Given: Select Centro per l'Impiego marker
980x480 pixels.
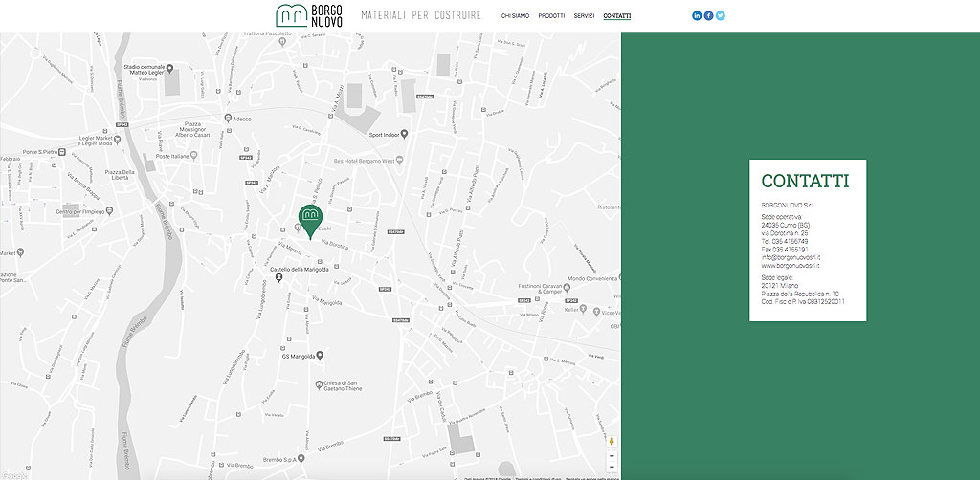Looking at the screenshot, I should (109, 211).
